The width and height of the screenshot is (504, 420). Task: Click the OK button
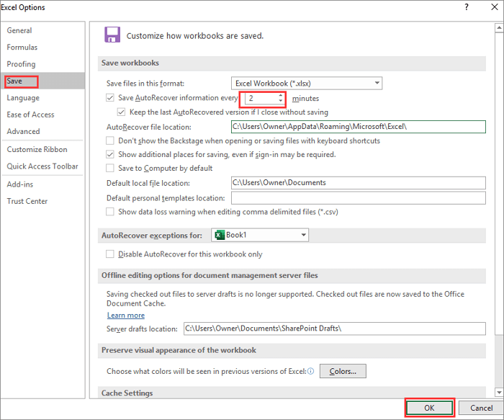[x=429, y=407]
